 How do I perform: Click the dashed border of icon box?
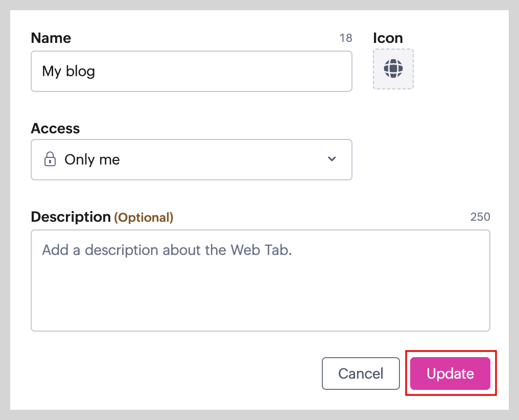(373, 68)
